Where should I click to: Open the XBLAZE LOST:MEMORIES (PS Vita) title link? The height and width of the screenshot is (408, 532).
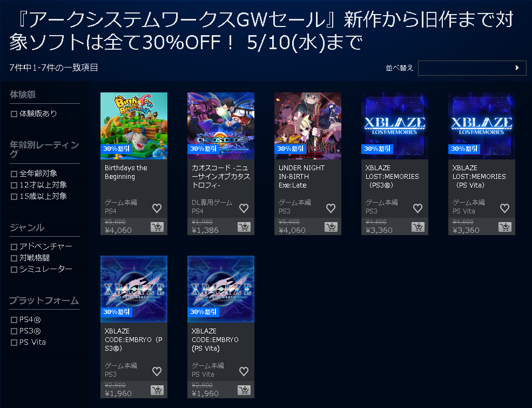coord(479,177)
